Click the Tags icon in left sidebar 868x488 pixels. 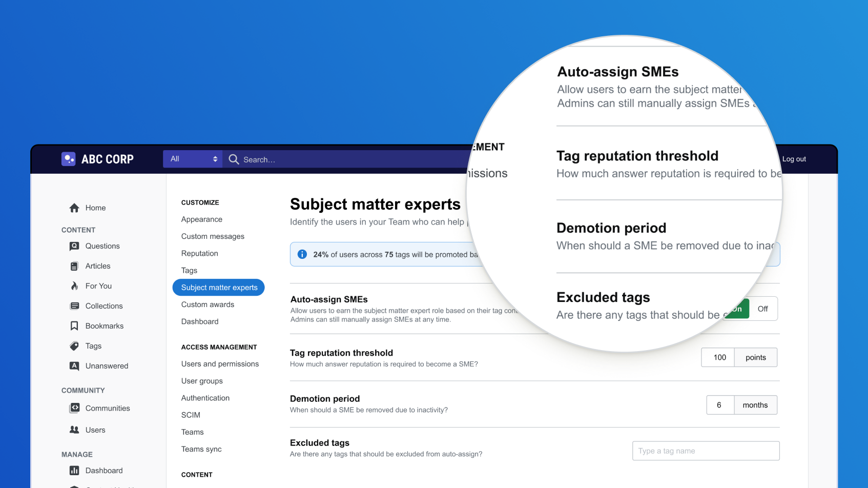(74, 346)
